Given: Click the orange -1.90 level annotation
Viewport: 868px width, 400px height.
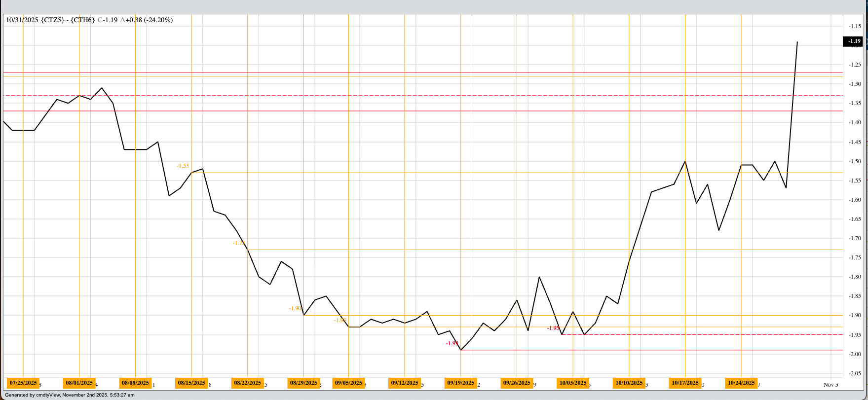Looking at the screenshot, I should 295,308.
